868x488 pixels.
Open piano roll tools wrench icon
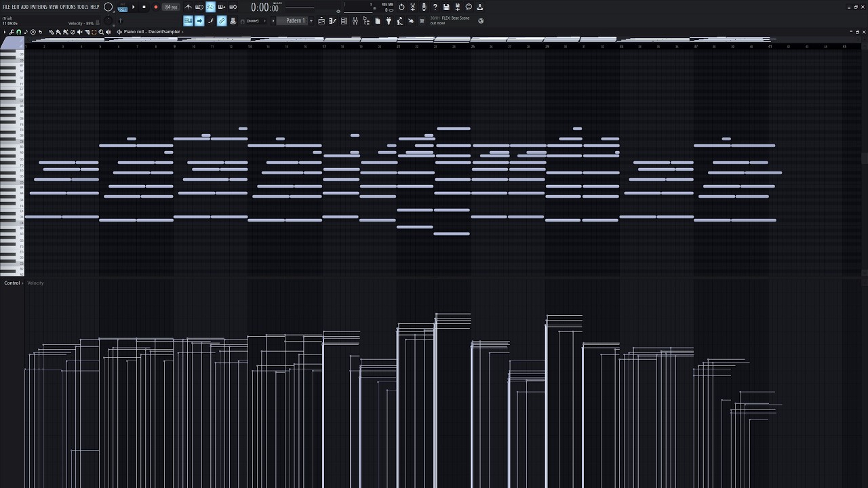click(12, 32)
